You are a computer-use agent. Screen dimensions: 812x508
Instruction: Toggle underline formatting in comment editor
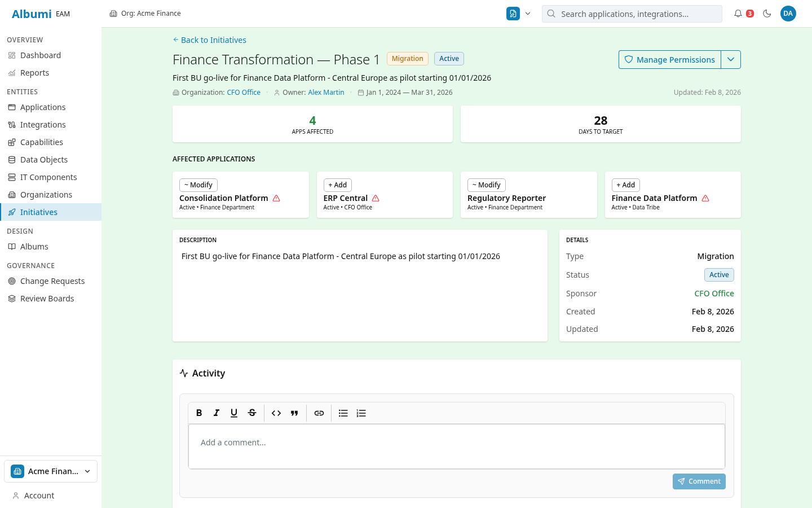tap(234, 413)
